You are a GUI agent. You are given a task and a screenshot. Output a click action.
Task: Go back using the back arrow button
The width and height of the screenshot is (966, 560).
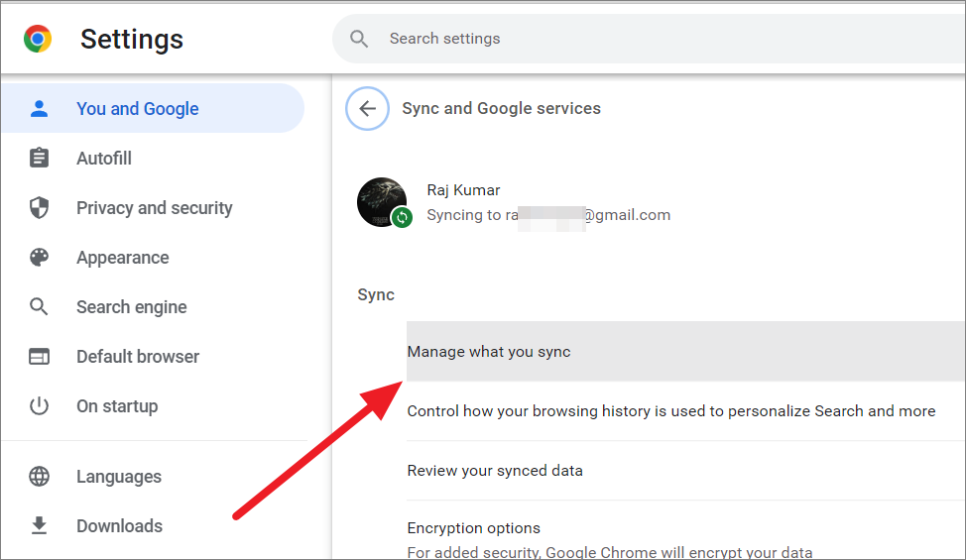367,108
